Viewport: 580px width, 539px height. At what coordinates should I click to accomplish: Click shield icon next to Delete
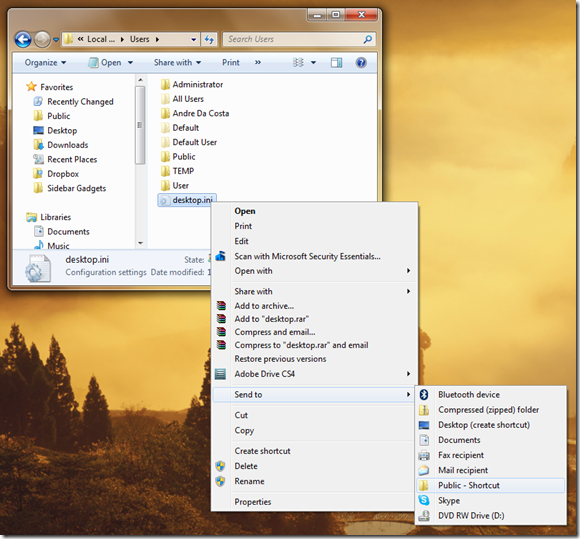click(220, 466)
